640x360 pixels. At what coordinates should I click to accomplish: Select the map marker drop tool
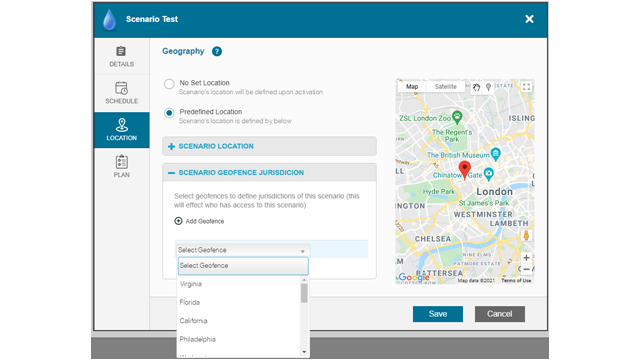488,87
